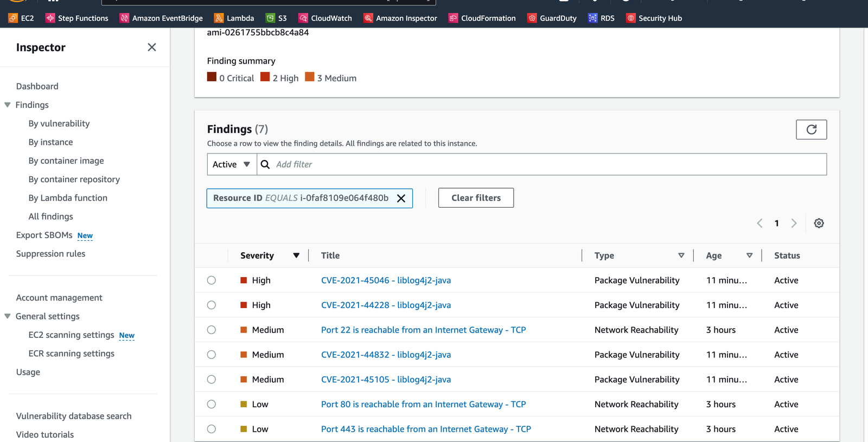Viewport: 868px width, 442px height.
Task: Select the Port 443 reachable finding radio
Action: click(x=212, y=429)
